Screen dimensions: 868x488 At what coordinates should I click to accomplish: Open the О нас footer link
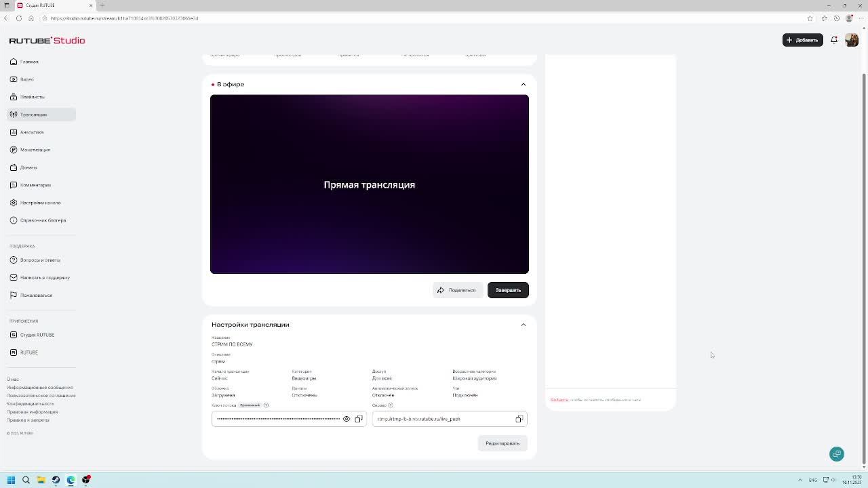click(x=13, y=380)
